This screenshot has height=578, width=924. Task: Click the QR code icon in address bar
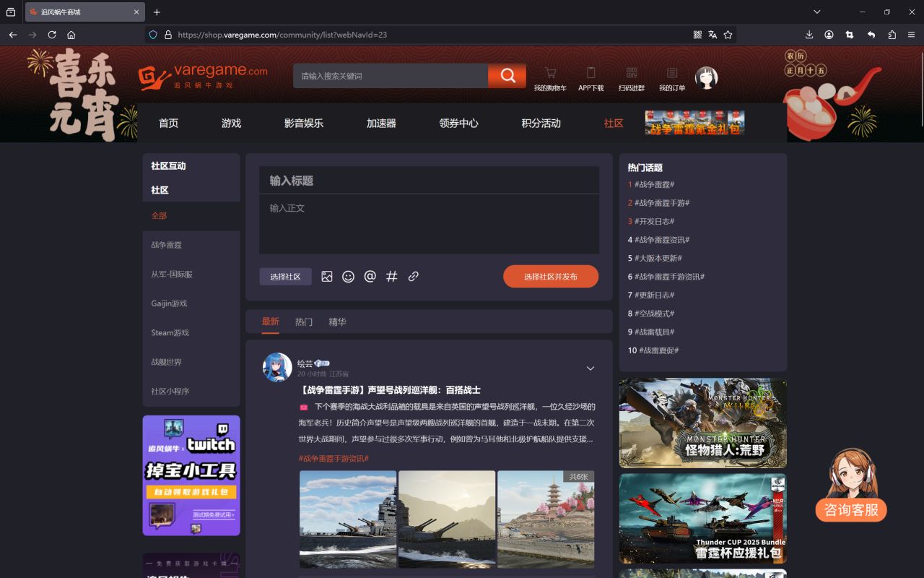pos(697,35)
